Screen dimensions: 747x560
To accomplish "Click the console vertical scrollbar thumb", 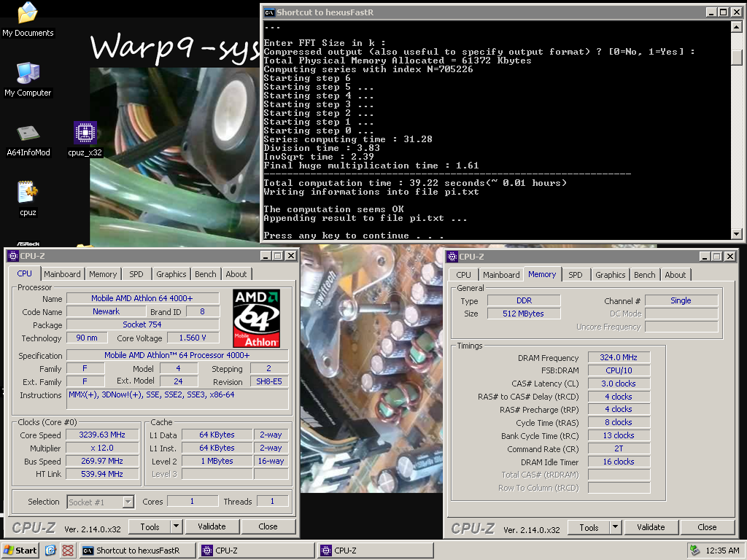I will [737, 57].
